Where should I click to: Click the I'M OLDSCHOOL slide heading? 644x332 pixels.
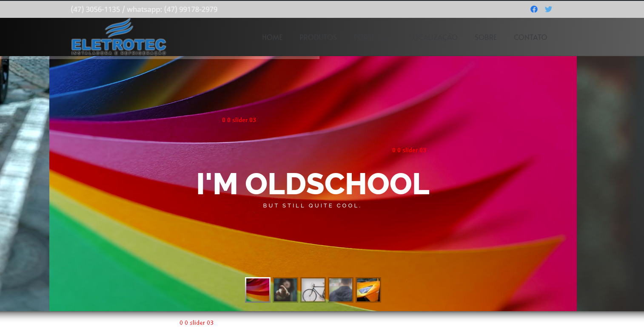313,184
